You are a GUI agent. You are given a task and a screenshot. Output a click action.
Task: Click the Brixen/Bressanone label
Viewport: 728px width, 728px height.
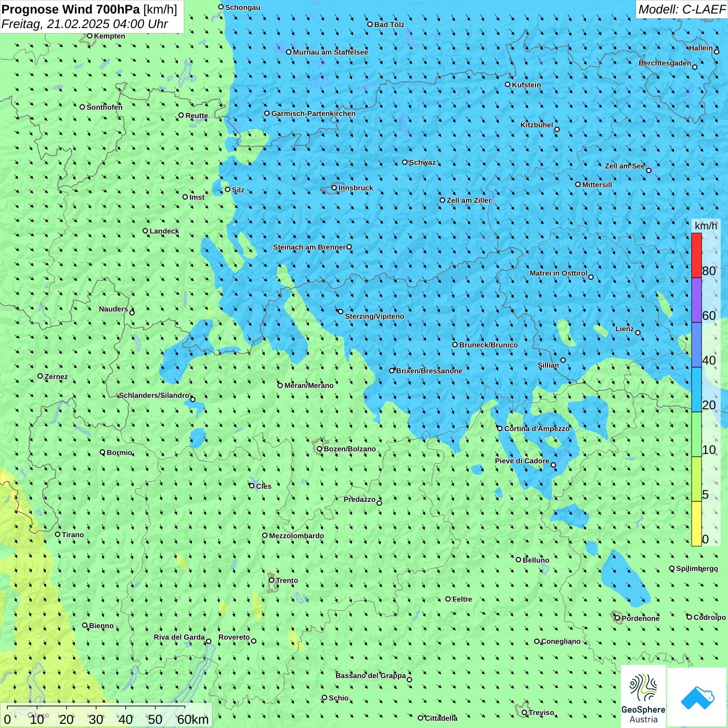coord(429,371)
